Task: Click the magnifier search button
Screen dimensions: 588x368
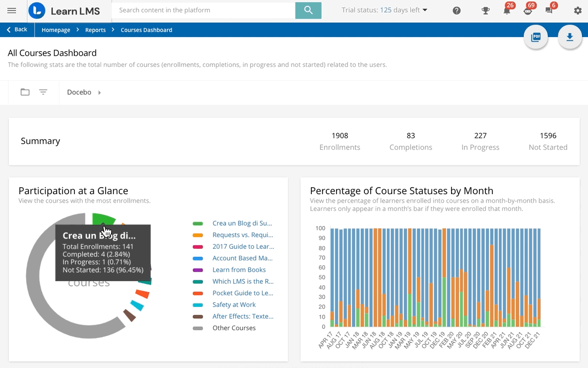Action: [308, 10]
